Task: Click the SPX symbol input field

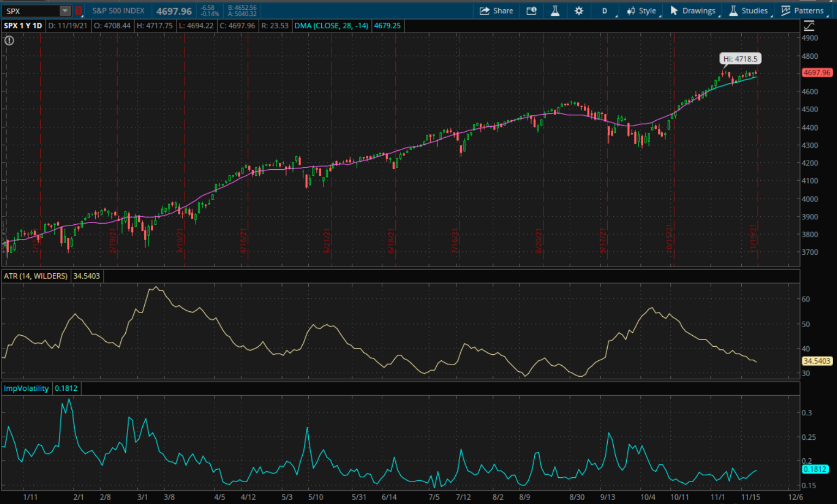Action: [x=31, y=11]
